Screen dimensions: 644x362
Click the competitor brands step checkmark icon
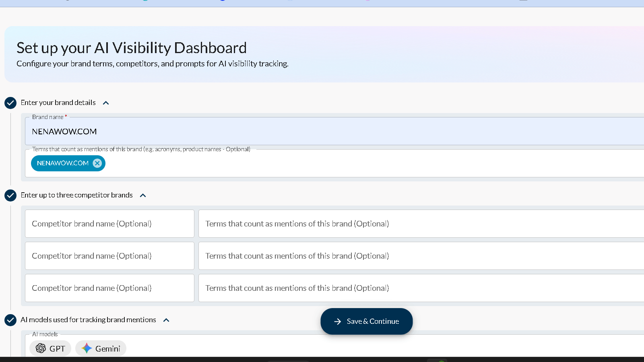[10, 195]
